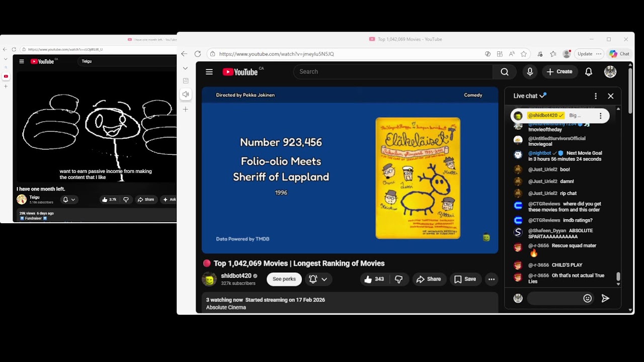Add this page to browser favorites
The image size is (644, 362).
[524, 54]
